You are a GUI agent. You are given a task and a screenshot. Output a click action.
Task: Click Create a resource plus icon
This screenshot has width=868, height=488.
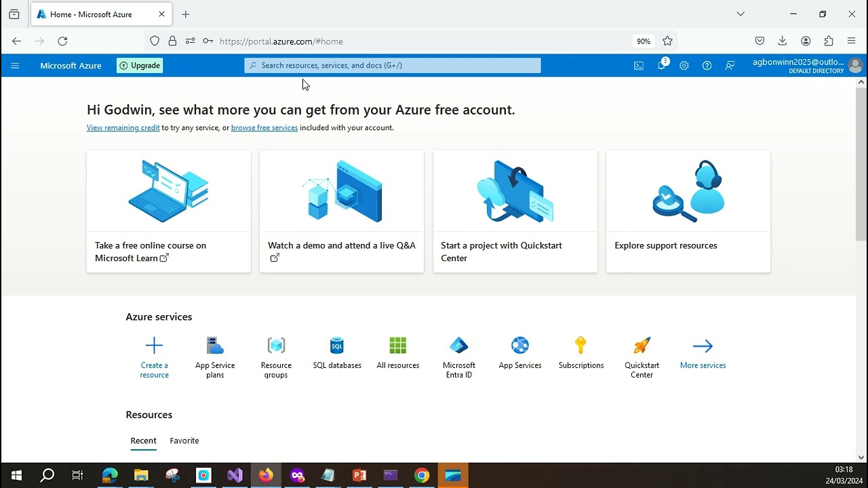click(x=154, y=346)
